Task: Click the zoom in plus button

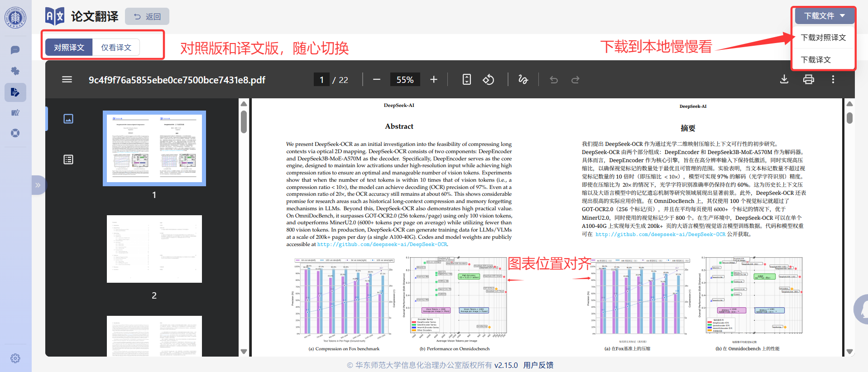Action: tap(433, 80)
